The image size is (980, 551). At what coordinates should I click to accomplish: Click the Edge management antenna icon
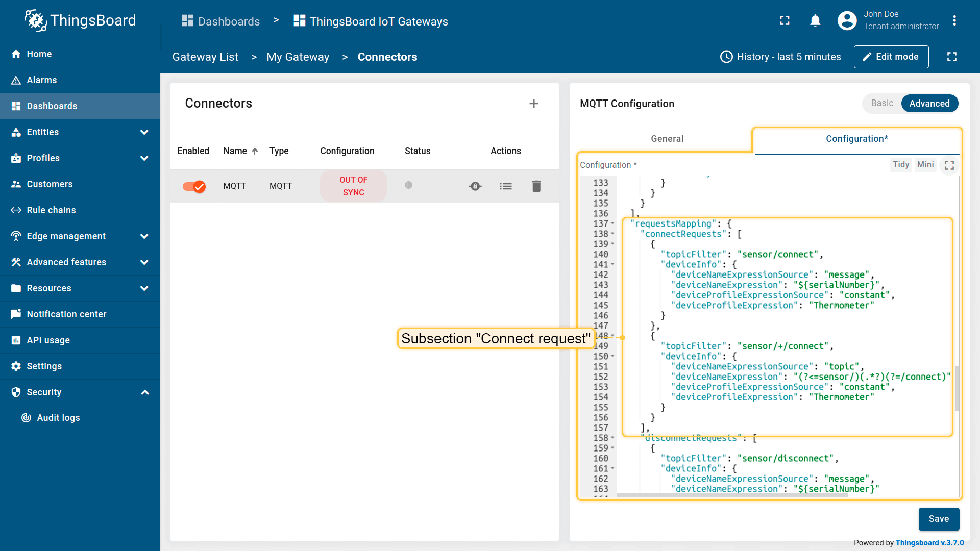click(16, 236)
